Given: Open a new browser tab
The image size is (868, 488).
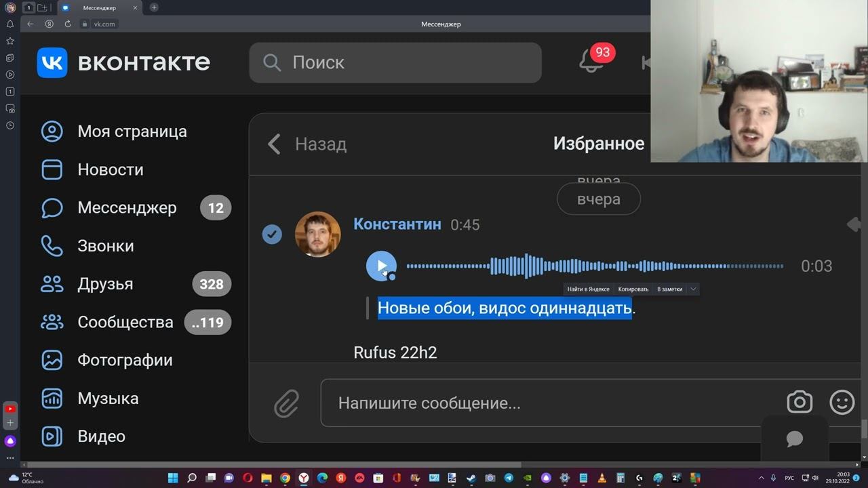Looking at the screenshot, I should click(154, 7).
